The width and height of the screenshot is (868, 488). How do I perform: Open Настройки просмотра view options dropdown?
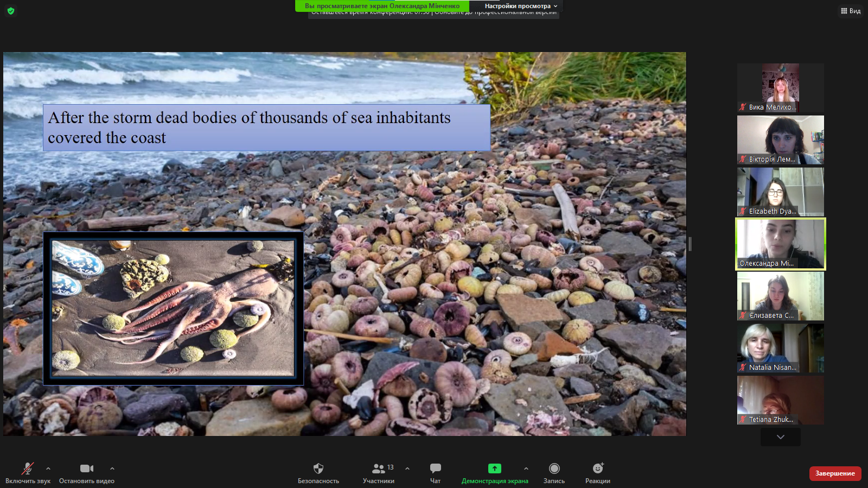pyautogui.click(x=521, y=6)
